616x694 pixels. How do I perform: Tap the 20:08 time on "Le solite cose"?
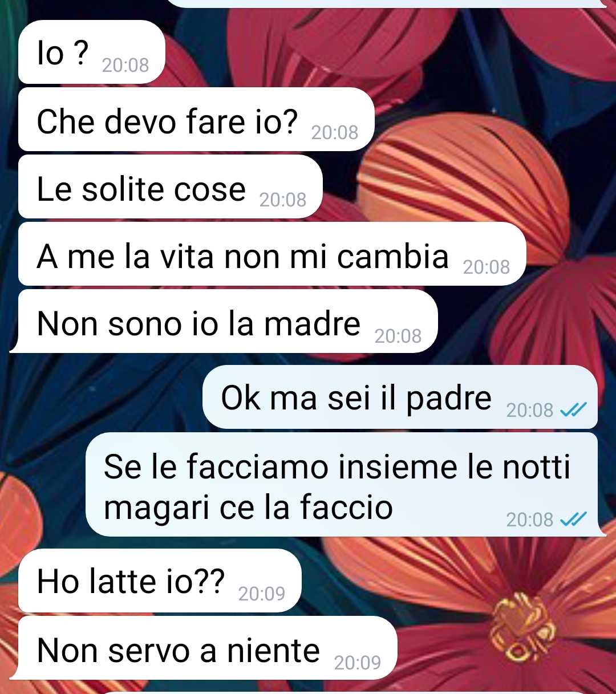click(x=283, y=200)
